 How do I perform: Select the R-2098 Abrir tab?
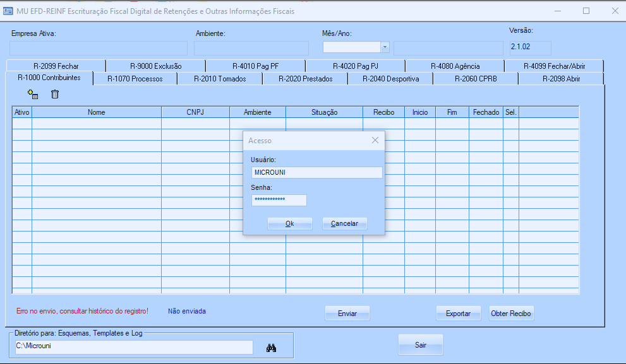point(561,79)
